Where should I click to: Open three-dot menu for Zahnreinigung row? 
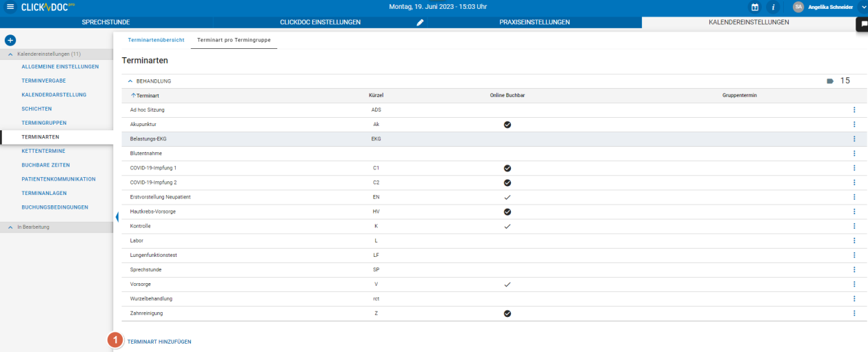point(854,313)
